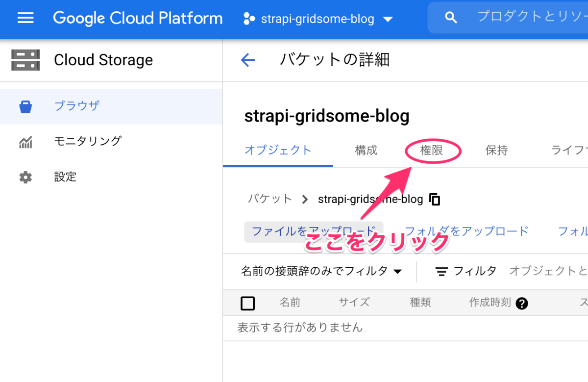Click the strapi-gridsome-blog breadcrumb entry

[370, 199]
